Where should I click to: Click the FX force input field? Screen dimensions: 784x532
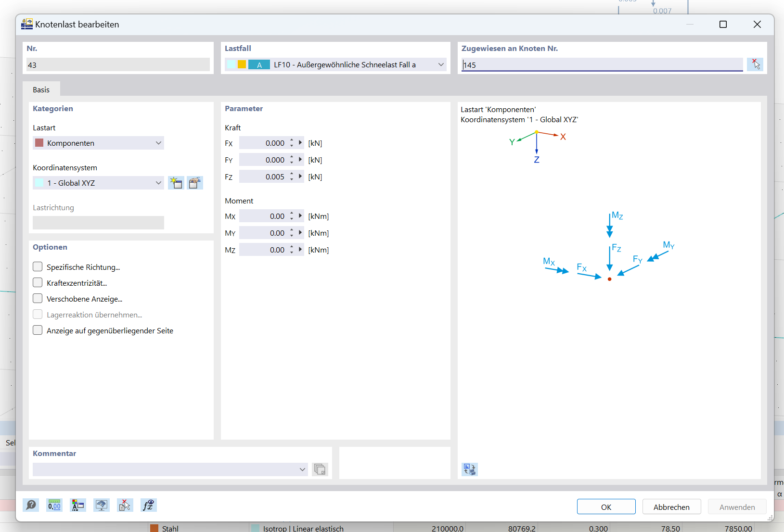pos(263,143)
